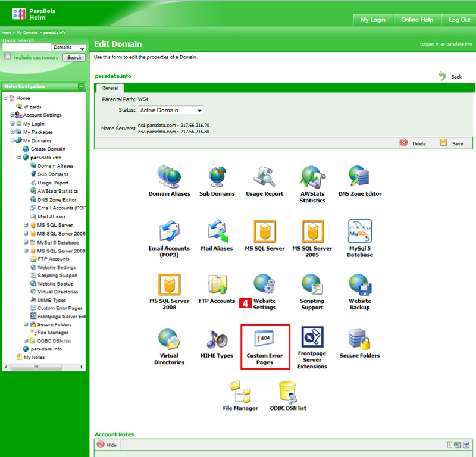Open the Usage Report magnifier icon
This screenshot has width=476, height=457.
click(264, 176)
